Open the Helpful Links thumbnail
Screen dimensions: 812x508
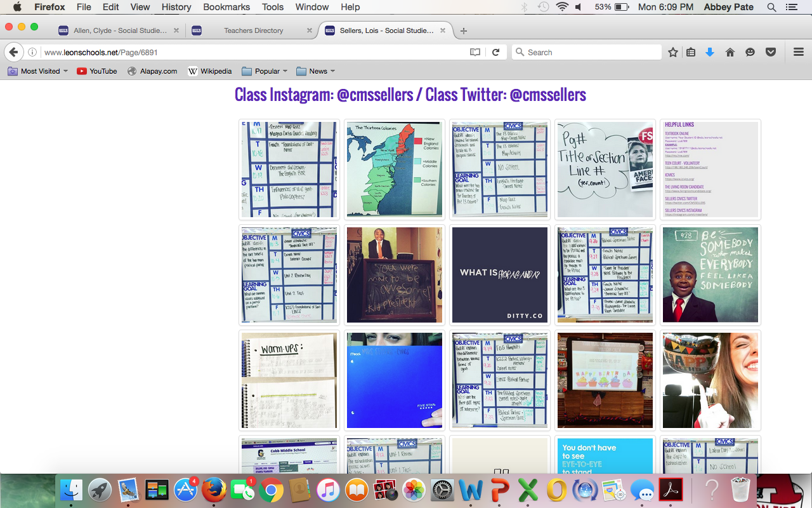tap(710, 170)
